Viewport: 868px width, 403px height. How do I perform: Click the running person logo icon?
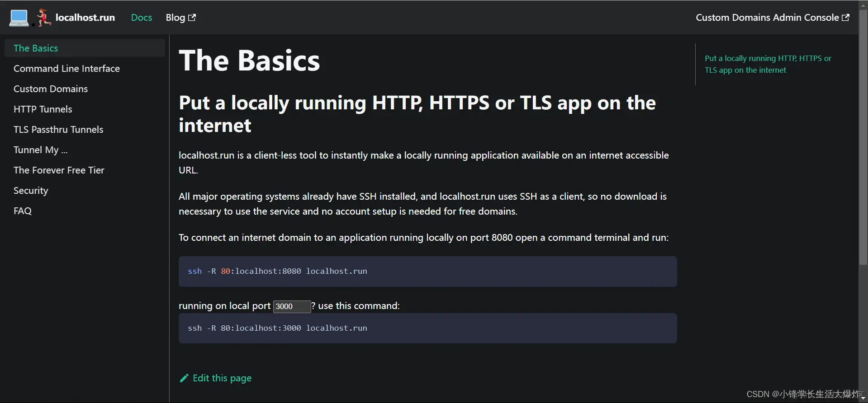click(x=43, y=18)
